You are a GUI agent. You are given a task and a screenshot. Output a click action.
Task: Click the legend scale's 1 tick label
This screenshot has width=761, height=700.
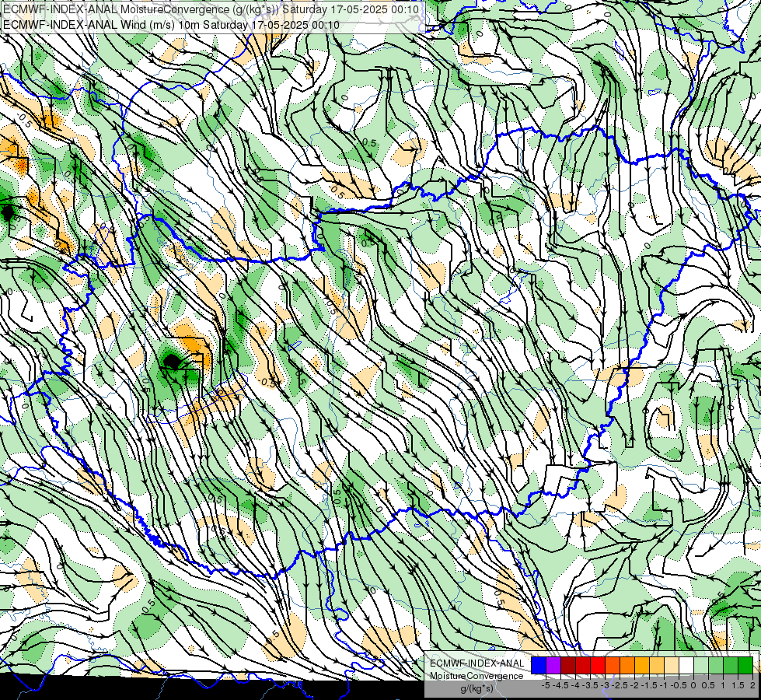coord(723,685)
